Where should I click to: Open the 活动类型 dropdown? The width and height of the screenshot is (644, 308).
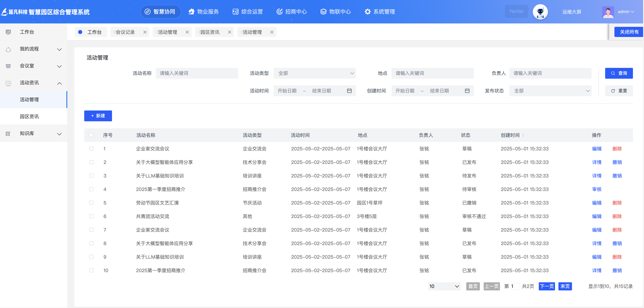click(x=315, y=73)
